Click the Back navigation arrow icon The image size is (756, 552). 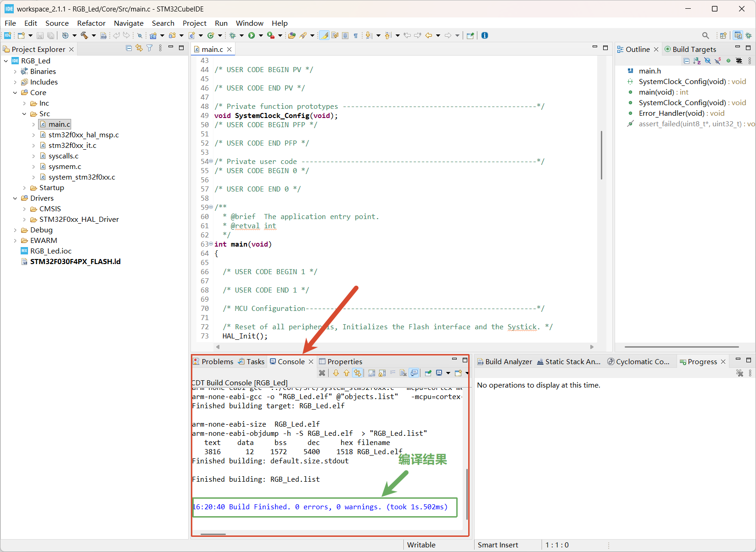[429, 35]
